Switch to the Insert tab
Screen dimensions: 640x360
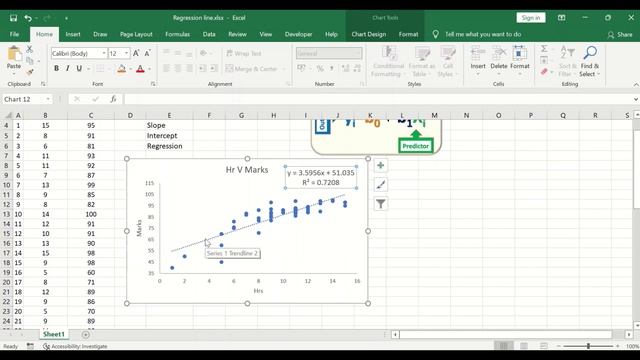tap(73, 35)
